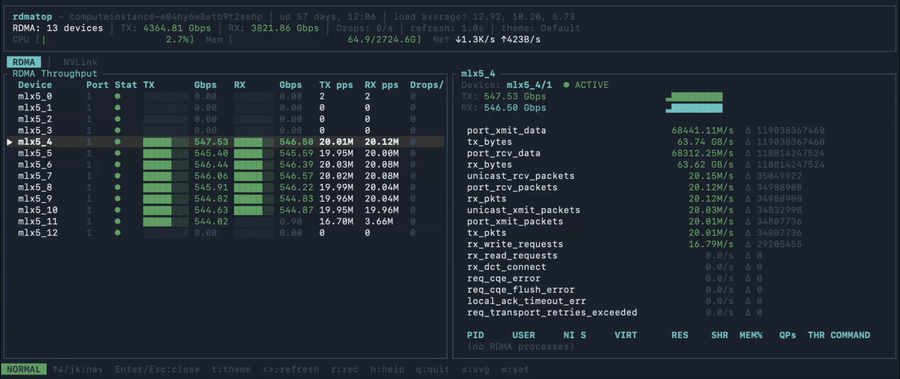Select device mlx5_8 in the list

[35, 187]
